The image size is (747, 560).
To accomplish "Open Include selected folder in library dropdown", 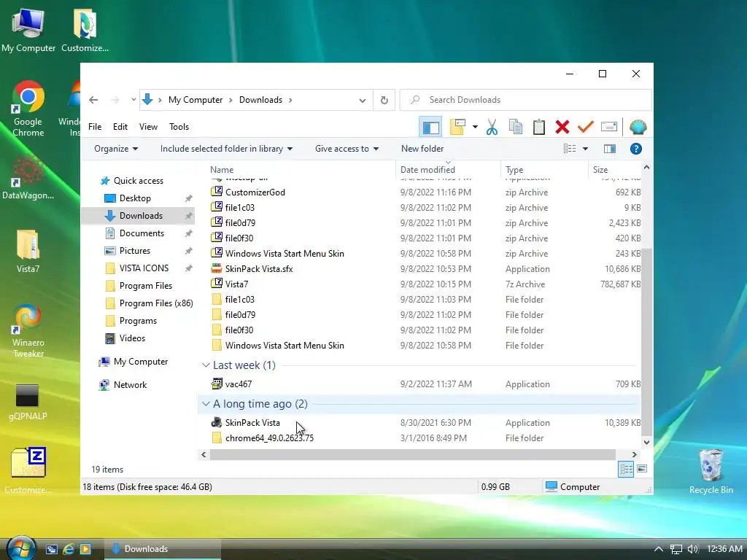I will [x=226, y=149].
